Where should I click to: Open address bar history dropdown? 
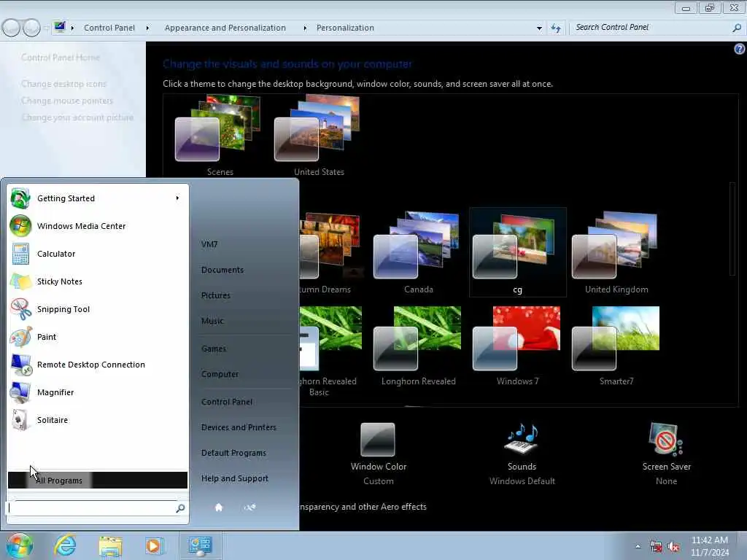pos(539,28)
